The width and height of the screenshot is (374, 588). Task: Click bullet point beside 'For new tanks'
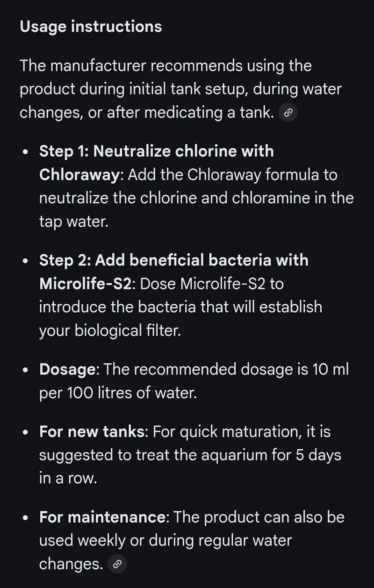pos(26,432)
